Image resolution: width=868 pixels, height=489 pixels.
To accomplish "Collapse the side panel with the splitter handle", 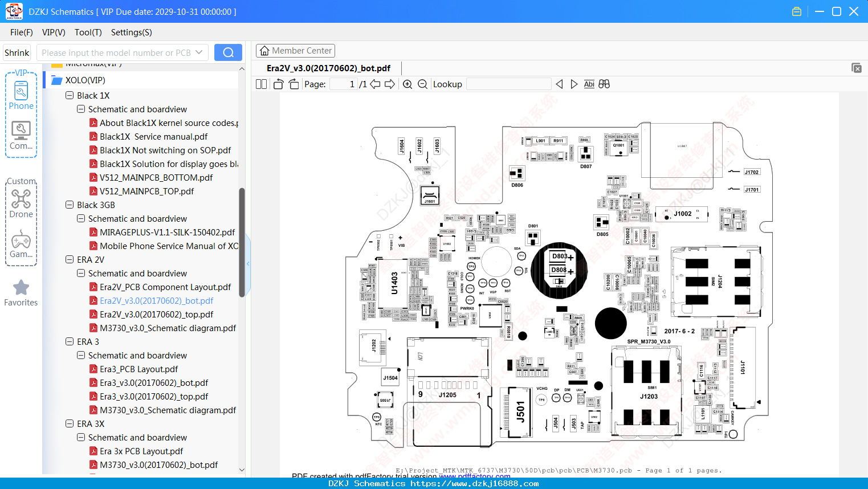I will point(248,263).
